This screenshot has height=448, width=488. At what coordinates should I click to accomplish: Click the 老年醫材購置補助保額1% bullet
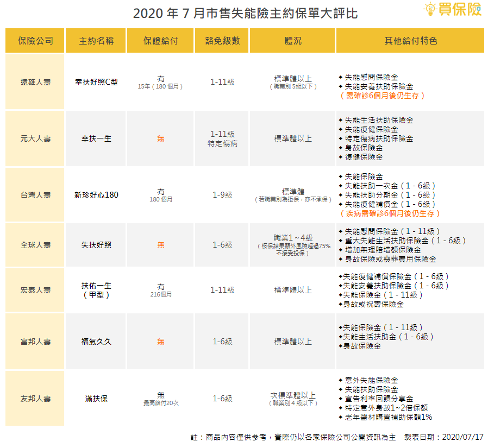click(x=386, y=417)
